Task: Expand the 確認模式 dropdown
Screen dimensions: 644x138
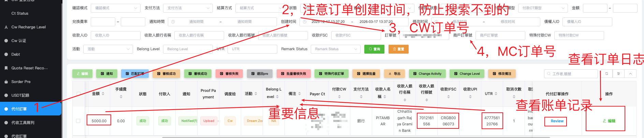Action: (x=116, y=8)
